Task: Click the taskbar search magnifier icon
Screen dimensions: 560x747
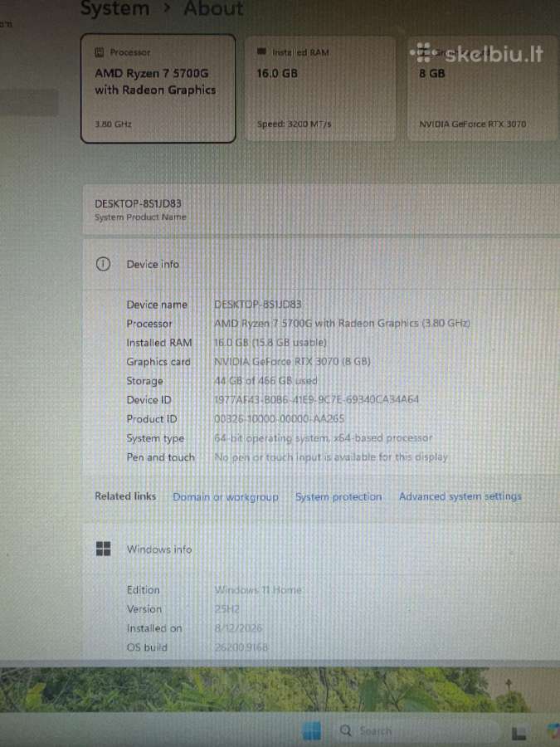Action: (346, 730)
